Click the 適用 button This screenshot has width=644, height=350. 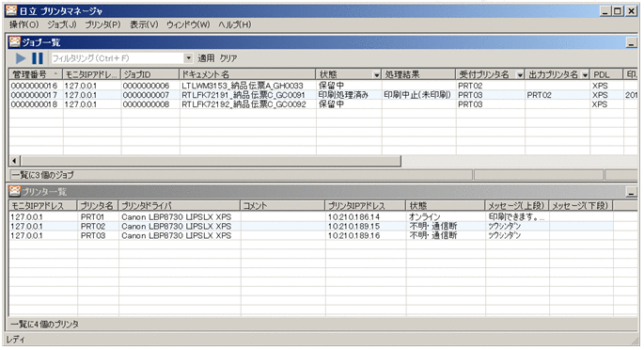tap(206, 58)
